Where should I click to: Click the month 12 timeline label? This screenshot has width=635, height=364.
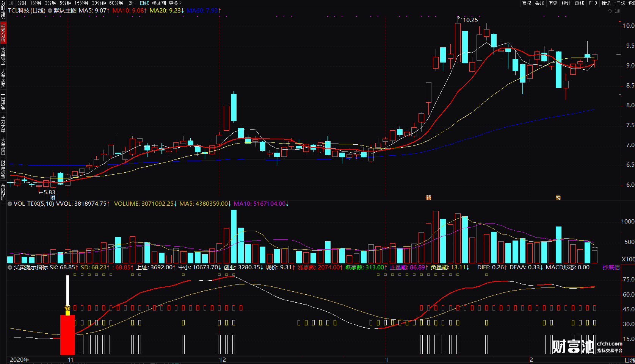pos(223,359)
